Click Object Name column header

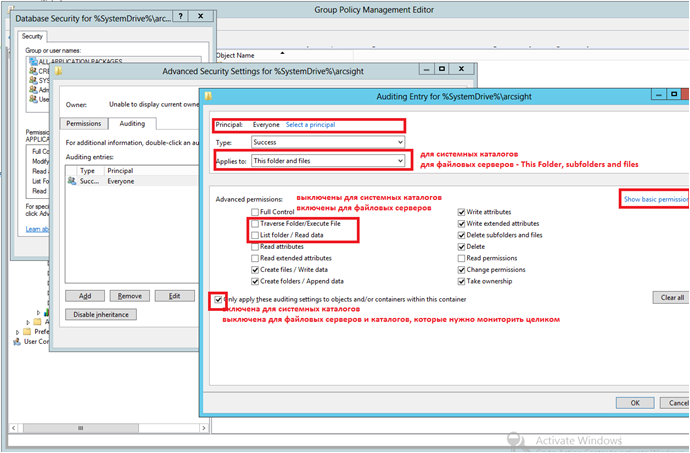(235, 55)
